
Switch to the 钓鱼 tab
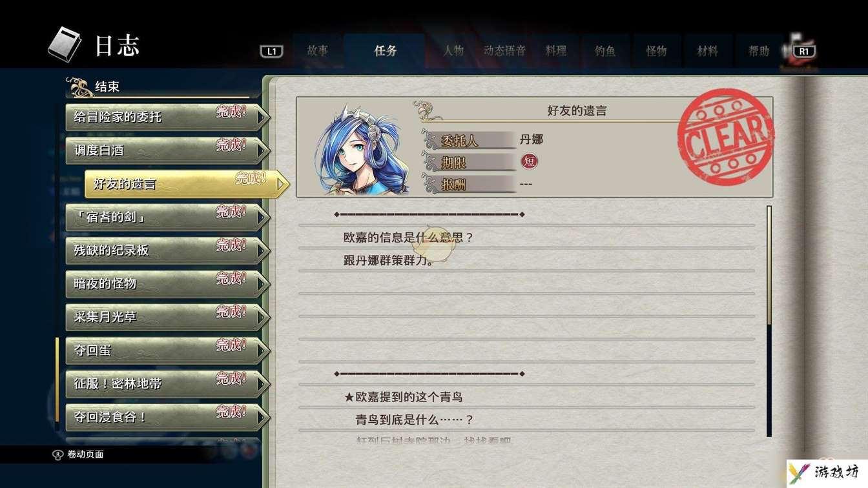[605, 51]
